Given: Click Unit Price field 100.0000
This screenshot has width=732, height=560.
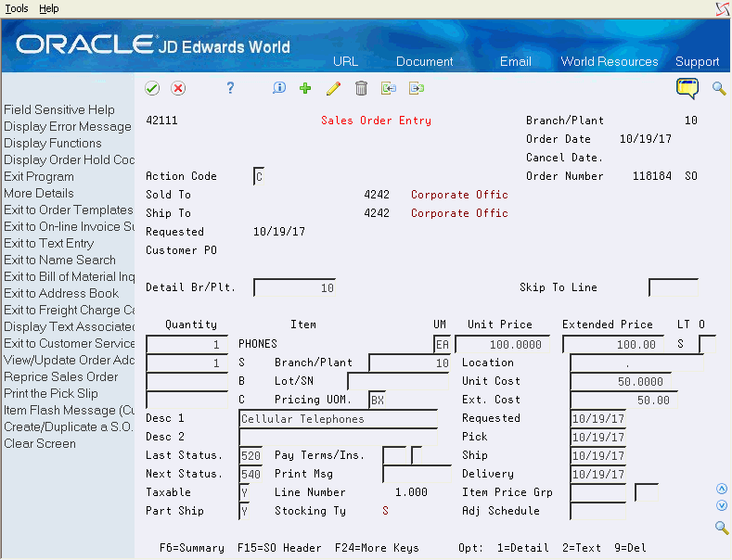Looking at the screenshot, I should tap(502, 344).
